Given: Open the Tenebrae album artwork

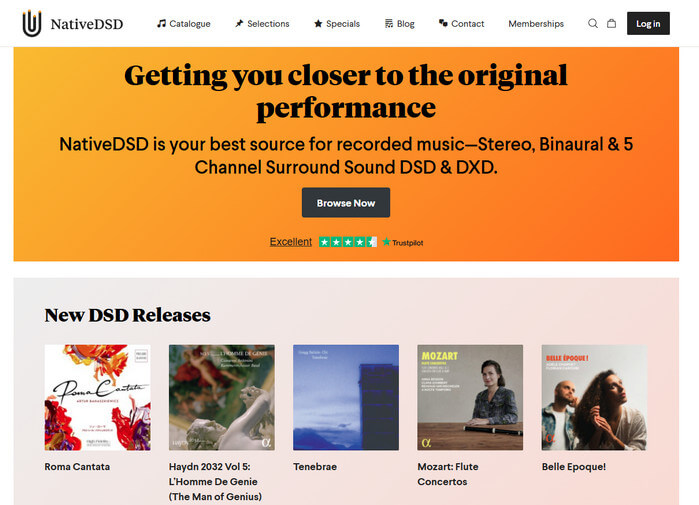Looking at the screenshot, I should click(x=345, y=397).
